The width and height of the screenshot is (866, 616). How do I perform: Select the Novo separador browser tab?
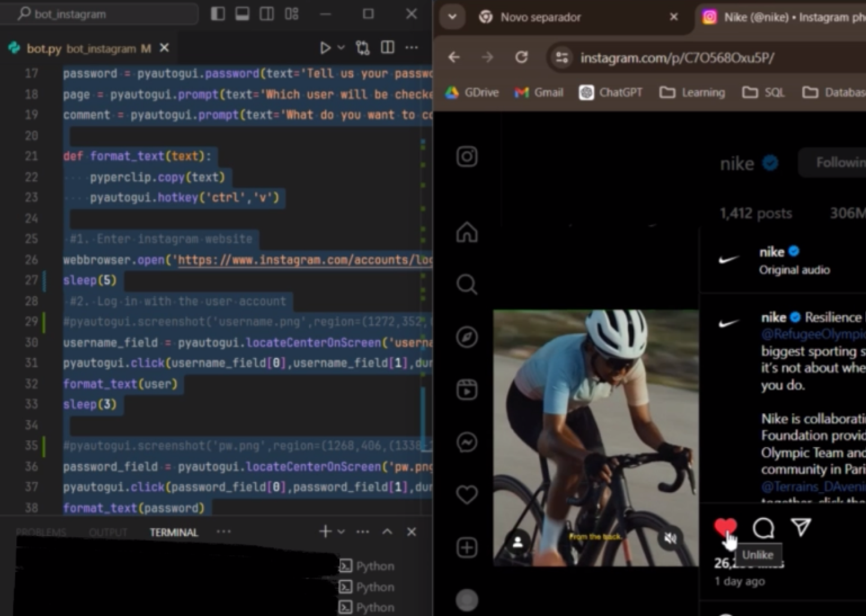(x=540, y=17)
